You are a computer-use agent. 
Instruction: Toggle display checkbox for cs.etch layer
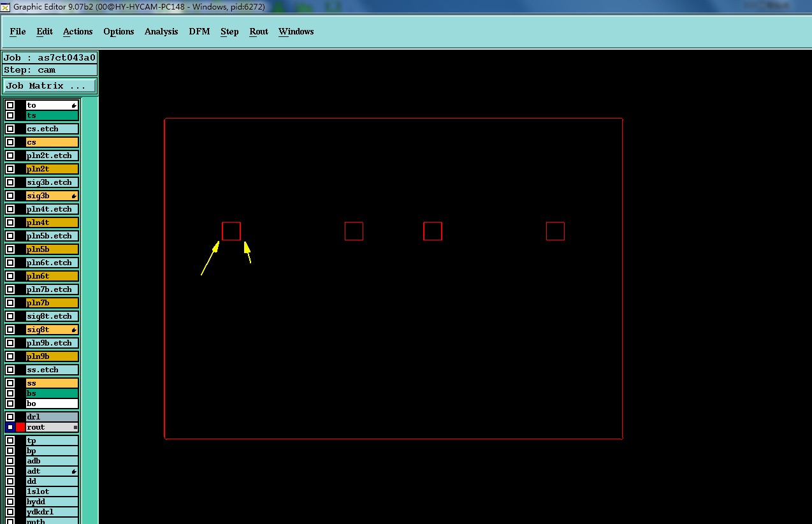[10, 129]
